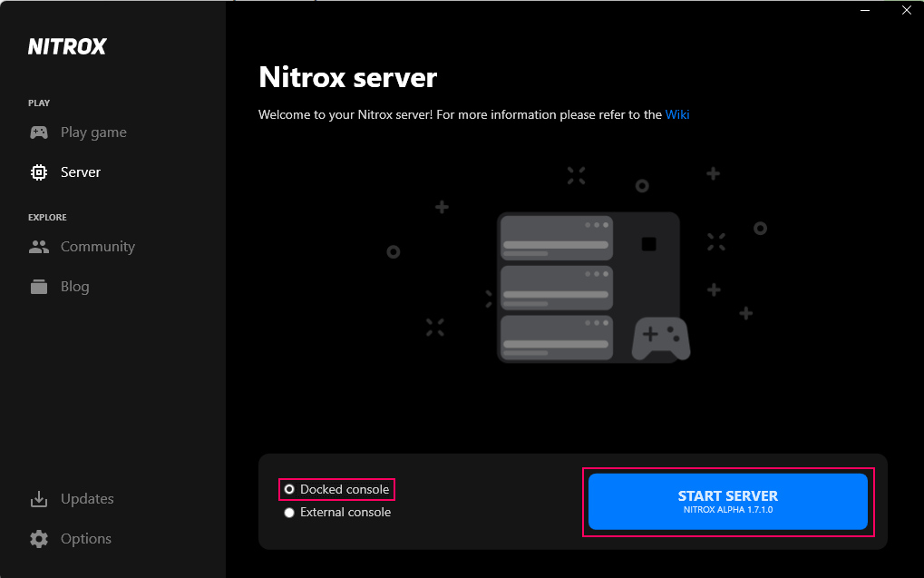This screenshot has width=924, height=578.
Task: Open the Wiki link
Action: [x=677, y=114]
